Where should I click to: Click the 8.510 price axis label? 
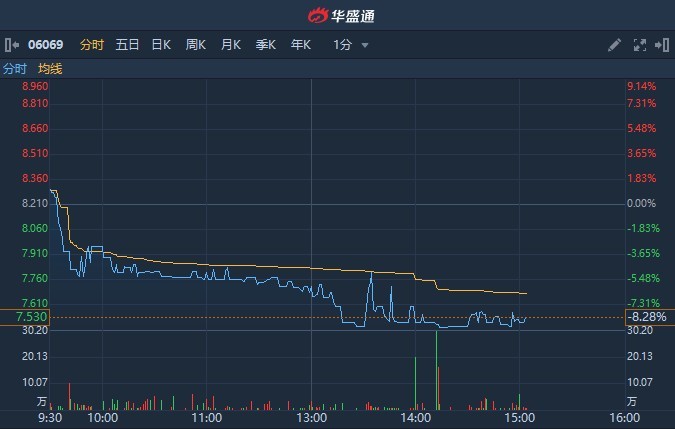[35, 153]
